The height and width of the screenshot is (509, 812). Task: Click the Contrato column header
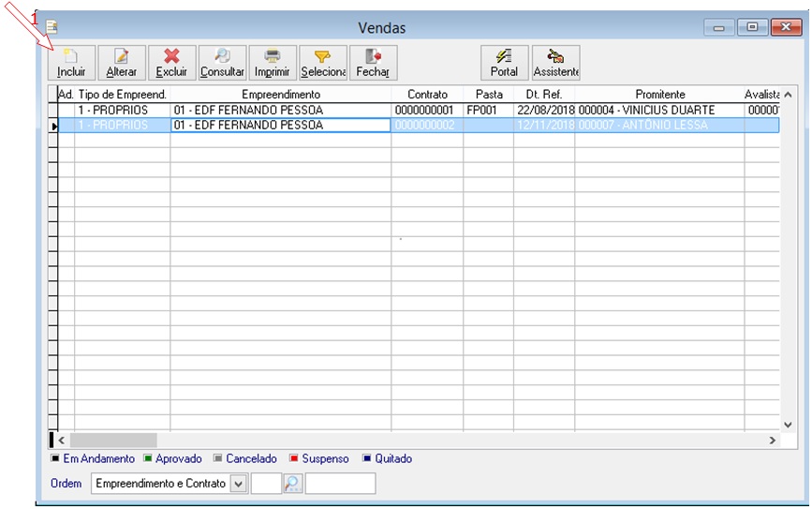427,95
